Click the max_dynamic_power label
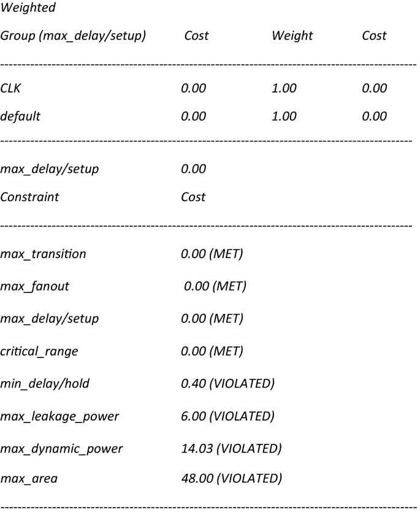This screenshot has width=420, height=515. pyautogui.click(x=61, y=449)
